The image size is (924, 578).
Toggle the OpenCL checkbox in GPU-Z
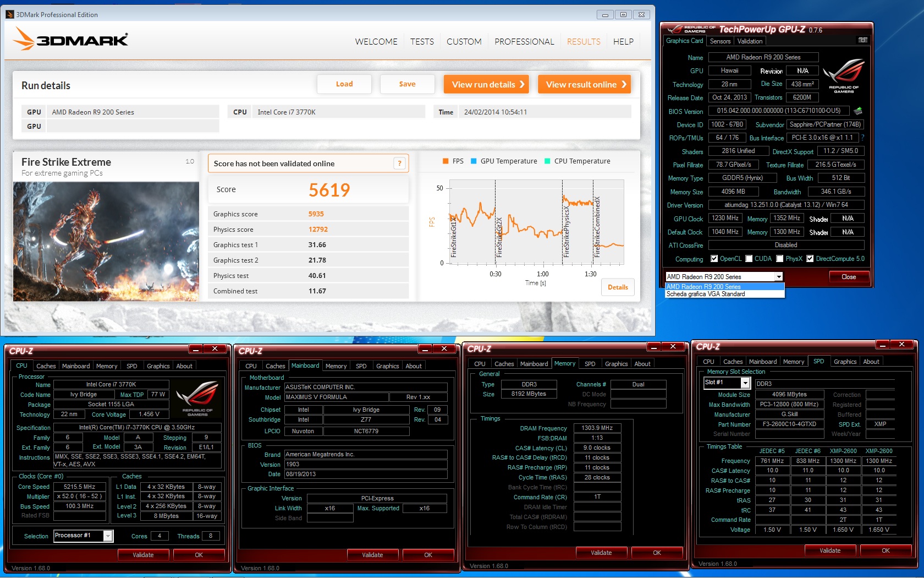pos(714,259)
